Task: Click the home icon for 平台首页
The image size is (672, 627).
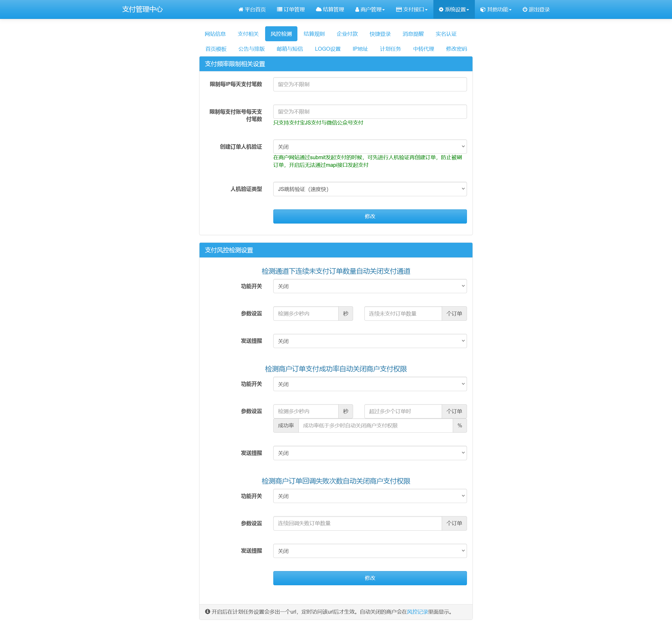Action: [x=241, y=9]
